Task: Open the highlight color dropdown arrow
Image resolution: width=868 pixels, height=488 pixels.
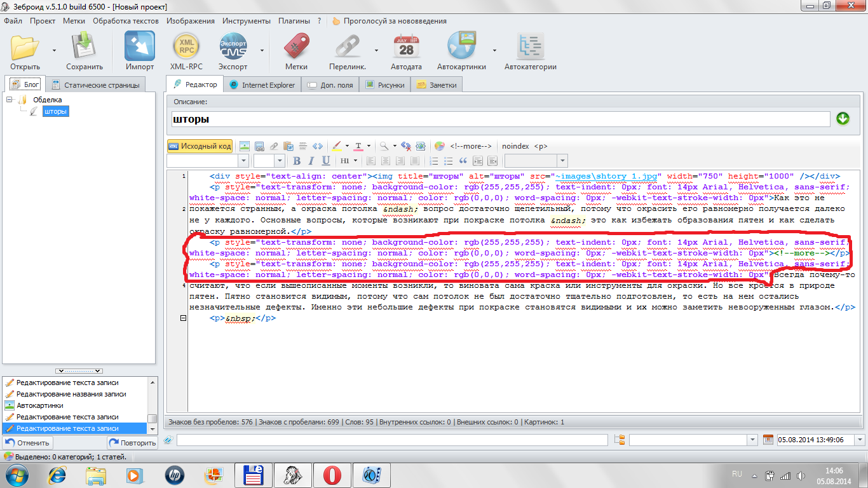Action: (346, 146)
